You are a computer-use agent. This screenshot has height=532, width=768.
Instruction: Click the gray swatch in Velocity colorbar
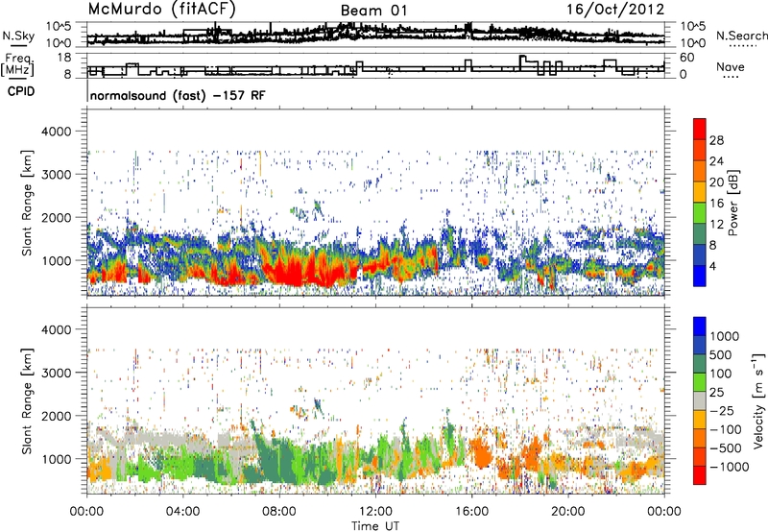point(700,400)
